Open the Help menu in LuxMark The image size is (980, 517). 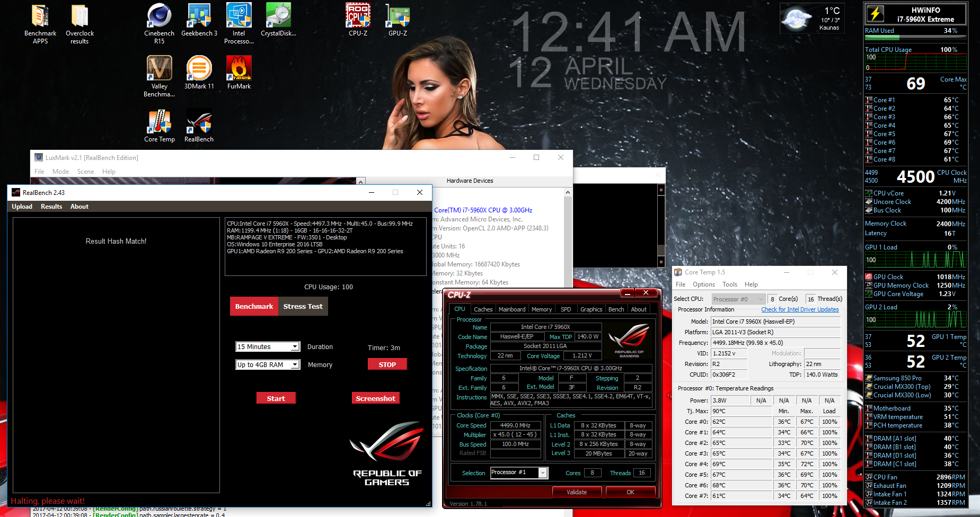pyautogui.click(x=109, y=172)
